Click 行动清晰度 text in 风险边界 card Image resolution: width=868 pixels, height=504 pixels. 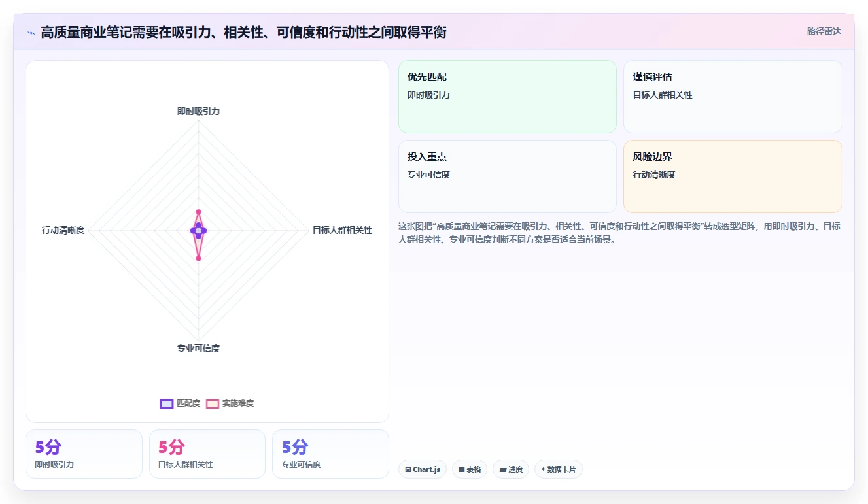pyautogui.click(x=654, y=175)
